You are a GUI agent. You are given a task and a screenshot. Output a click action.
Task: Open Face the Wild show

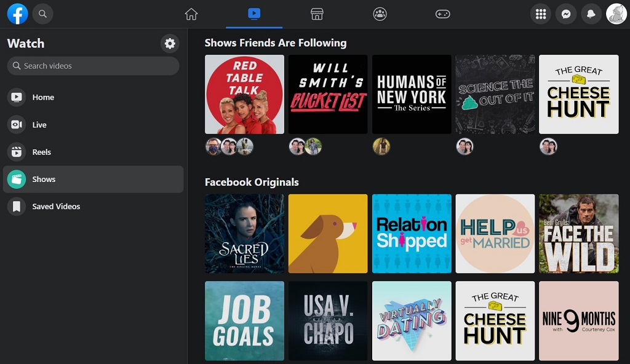[579, 234]
